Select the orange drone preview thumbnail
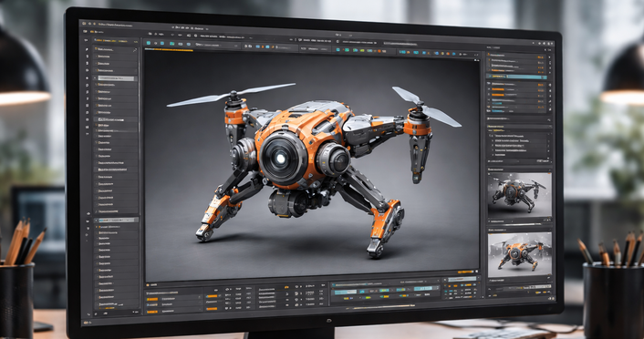 [520, 255]
